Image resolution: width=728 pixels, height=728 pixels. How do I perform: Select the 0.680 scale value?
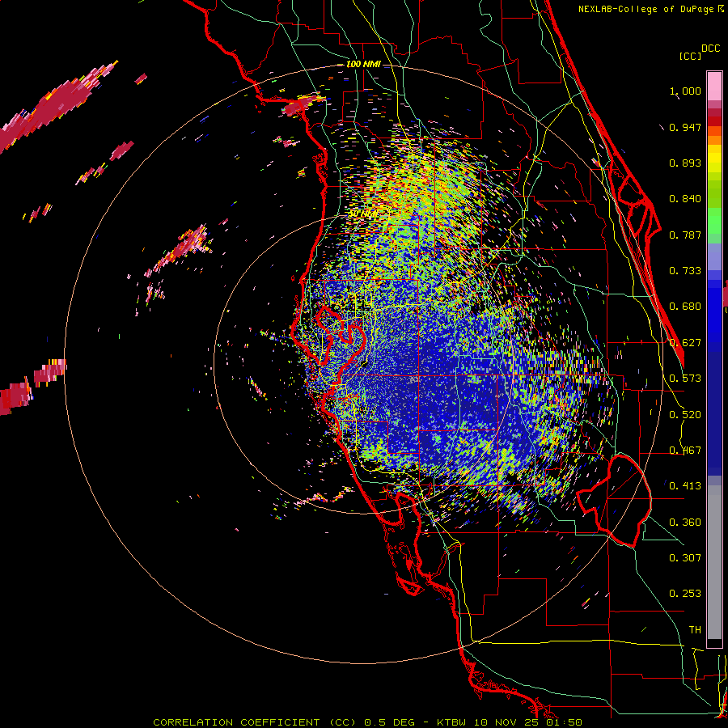[x=685, y=307]
